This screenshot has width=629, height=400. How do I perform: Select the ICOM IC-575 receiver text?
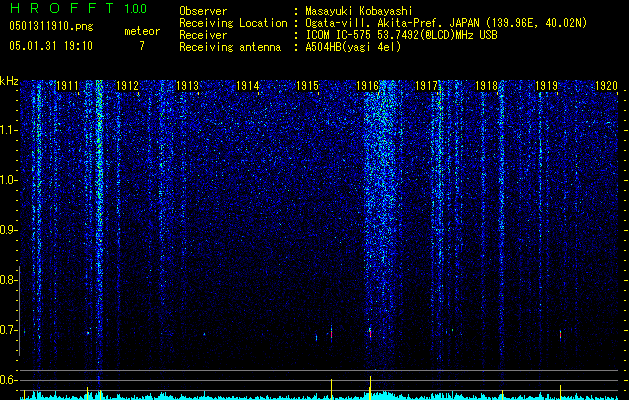pos(401,35)
